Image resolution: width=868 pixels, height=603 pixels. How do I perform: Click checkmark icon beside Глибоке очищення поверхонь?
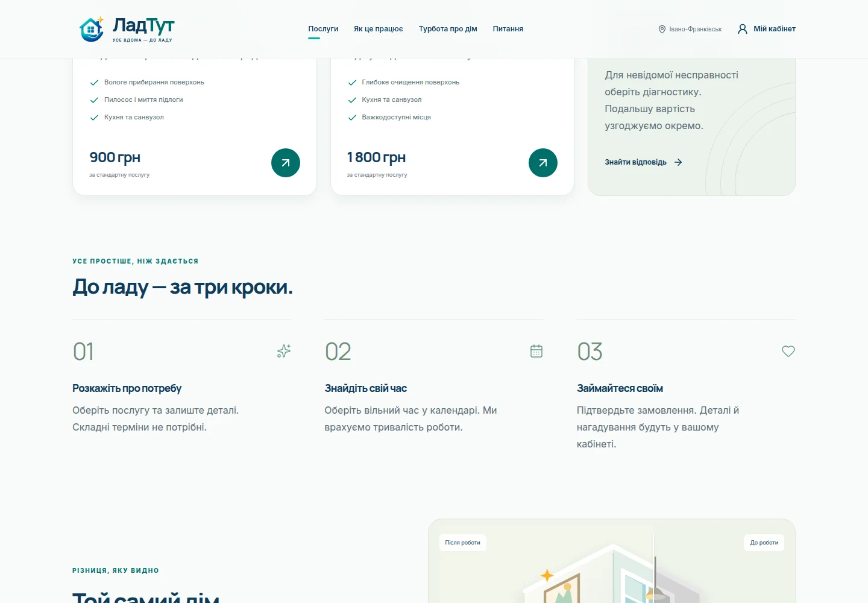coord(352,83)
